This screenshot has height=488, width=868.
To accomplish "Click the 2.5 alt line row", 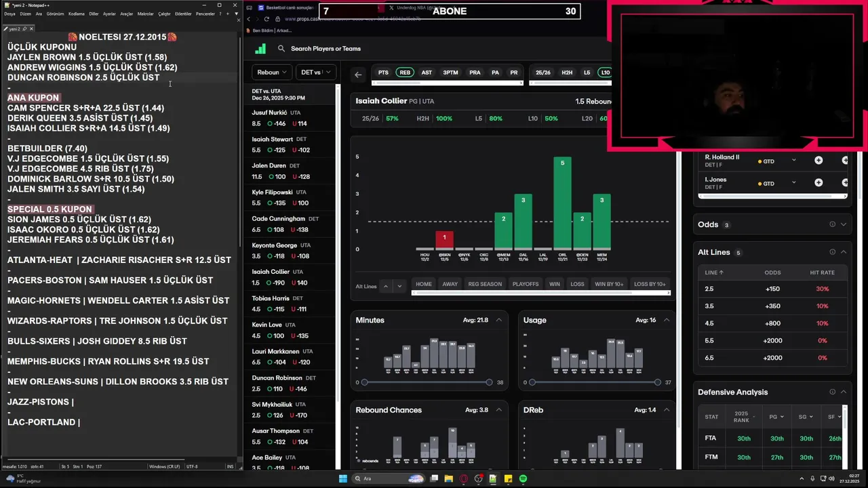I will click(x=772, y=289).
